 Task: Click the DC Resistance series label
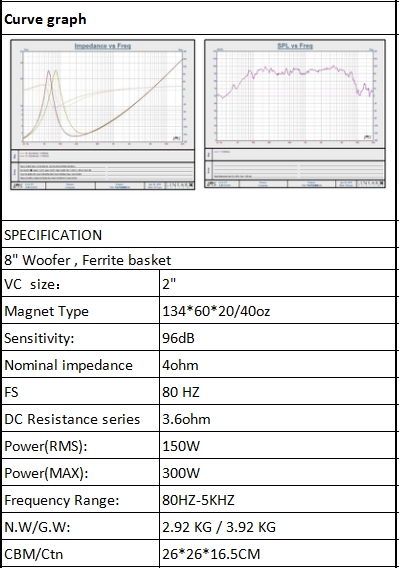click(72, 419)
